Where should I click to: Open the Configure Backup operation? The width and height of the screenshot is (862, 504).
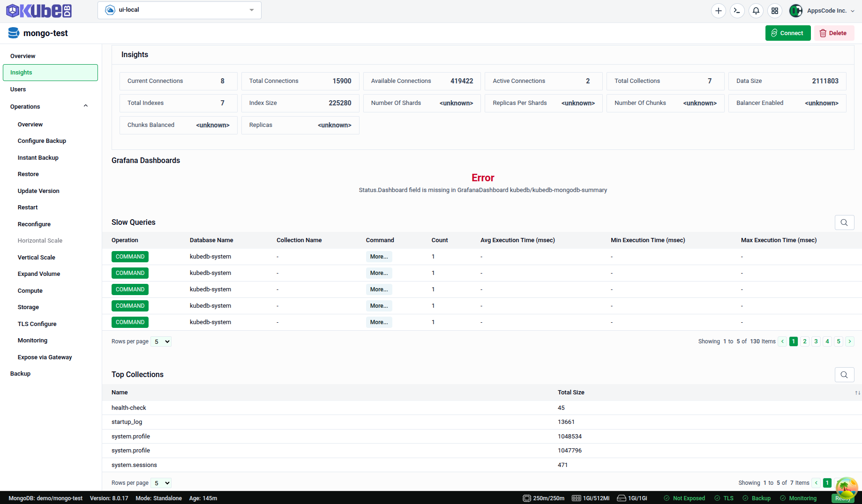pos(41,141)
